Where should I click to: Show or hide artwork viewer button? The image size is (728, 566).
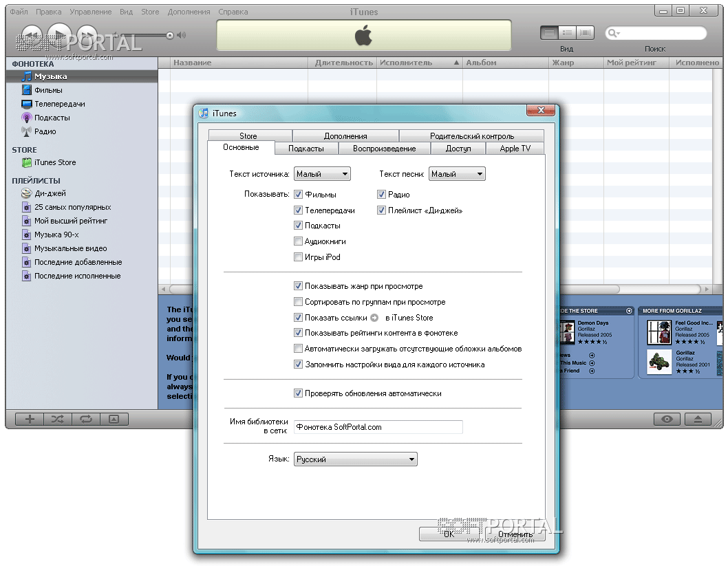point(114,420)
